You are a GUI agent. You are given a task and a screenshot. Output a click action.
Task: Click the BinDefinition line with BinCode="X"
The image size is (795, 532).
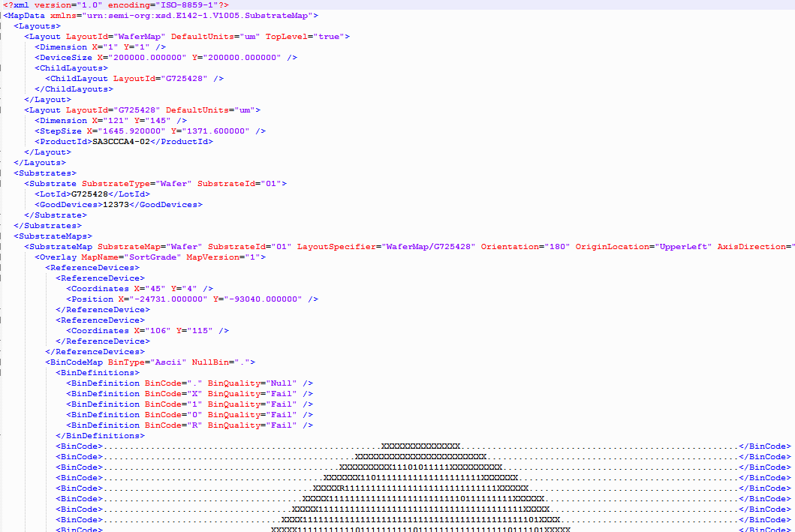[x=189, y=394]
